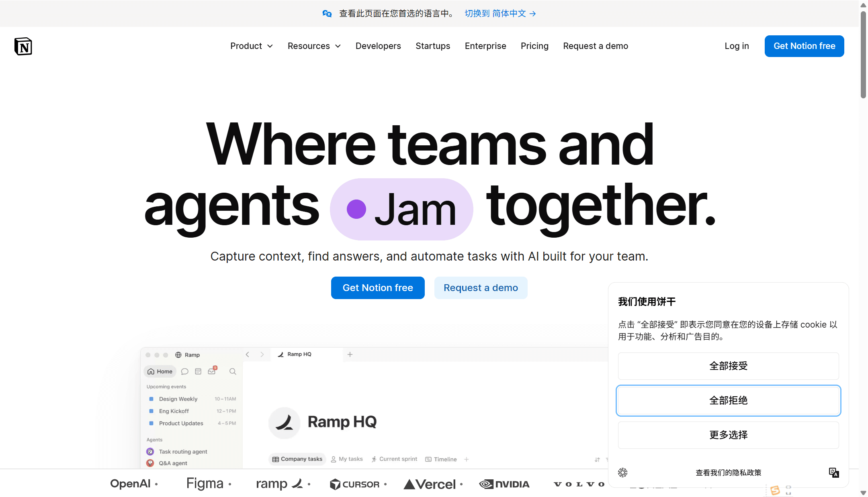Screen dimensions: 868x497
Task: Click the globe icon beside Ramp
Action: [178, 355]
